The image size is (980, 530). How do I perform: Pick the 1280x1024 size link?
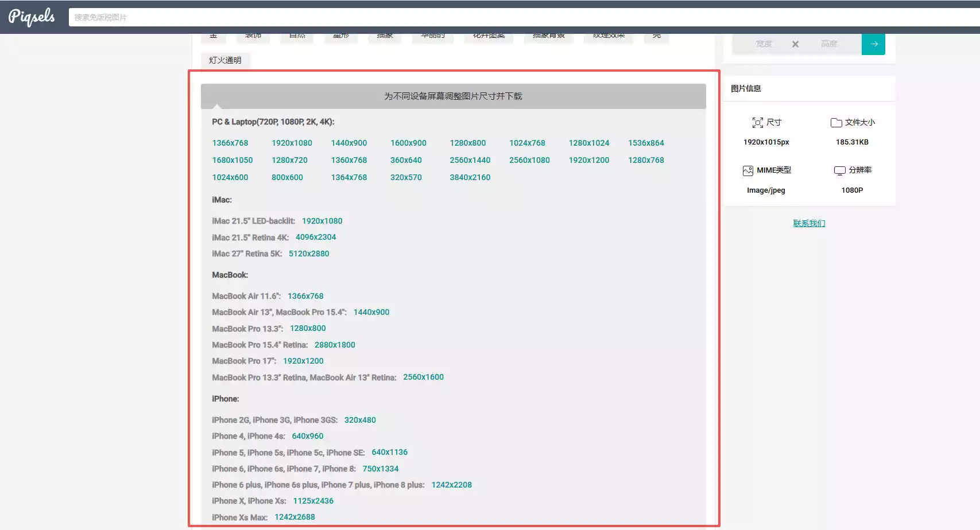click(x=589, y=143)
